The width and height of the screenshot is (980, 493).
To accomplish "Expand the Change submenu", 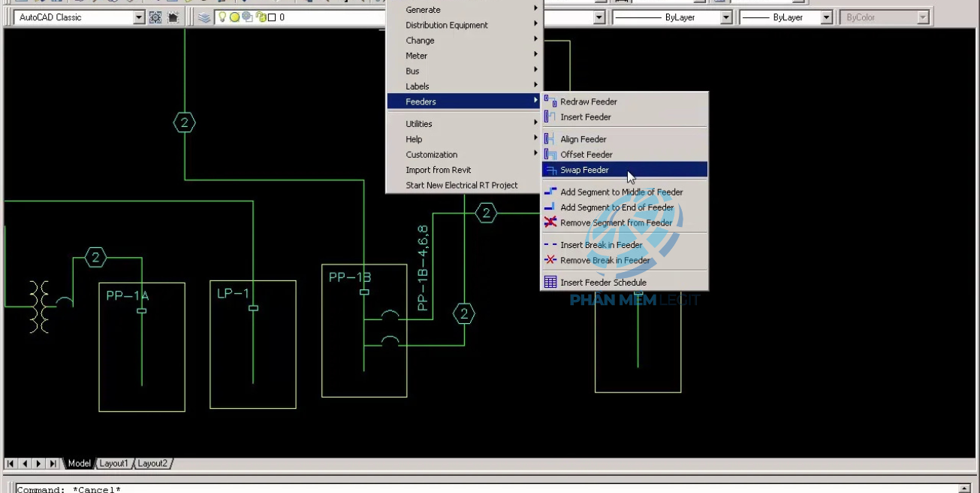I will 464,41.
